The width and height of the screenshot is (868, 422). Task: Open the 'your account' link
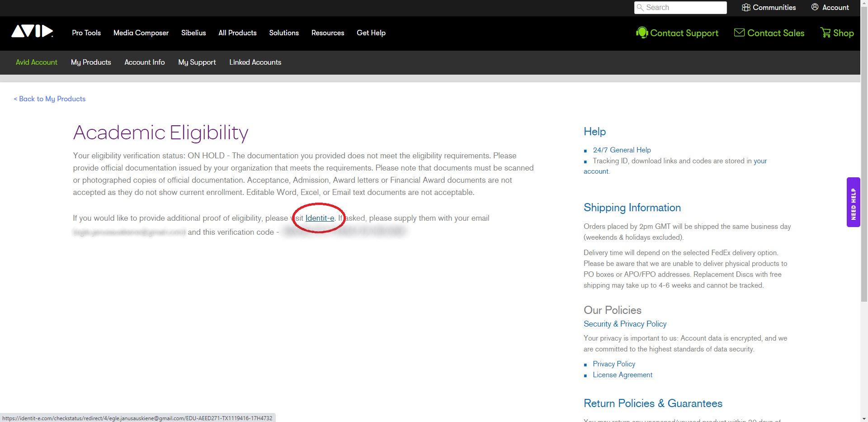pyautogui.click(x=760, y=161)
